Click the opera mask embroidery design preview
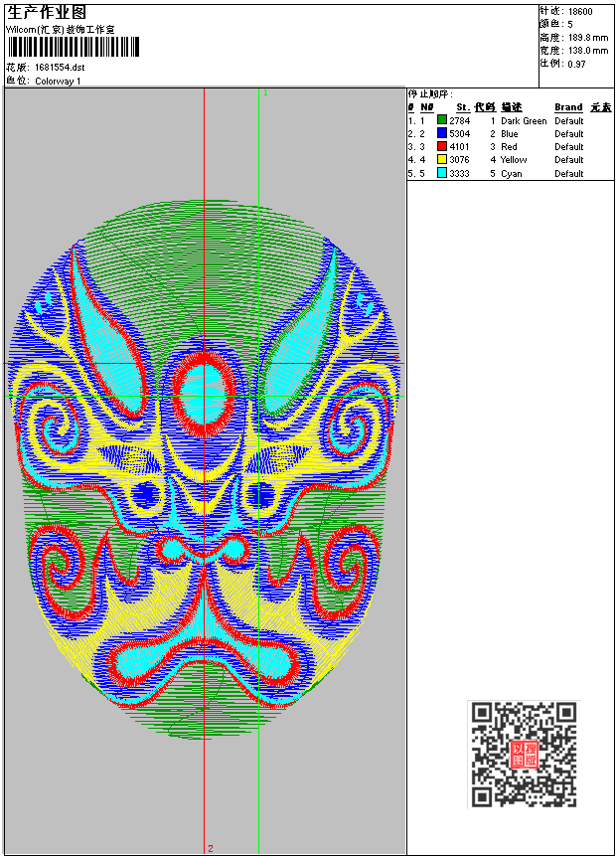 point(205,469)
